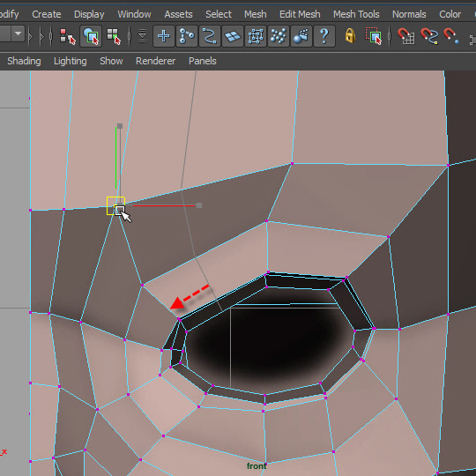Toggle select dynamics particles mask icon
This screenshot has width=476, height=476.
coord(278,36)
